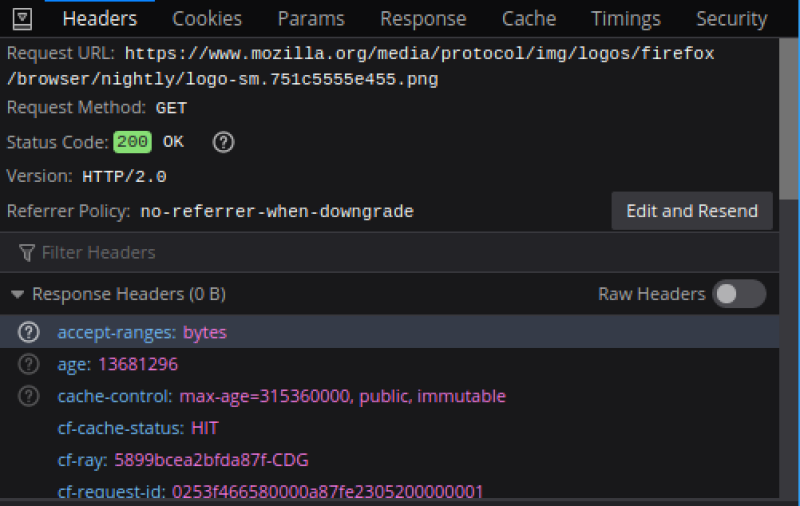Select the HTTP/2.0 version value
Viewport: 800px width, 506px height.
pos(124,176)
